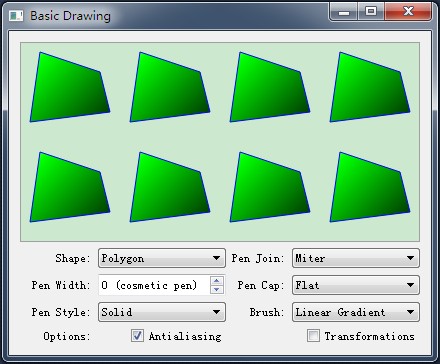Open the Pen Join dropdown showing Miter
This screenshot has width=440, height=364.
(356, 258)
